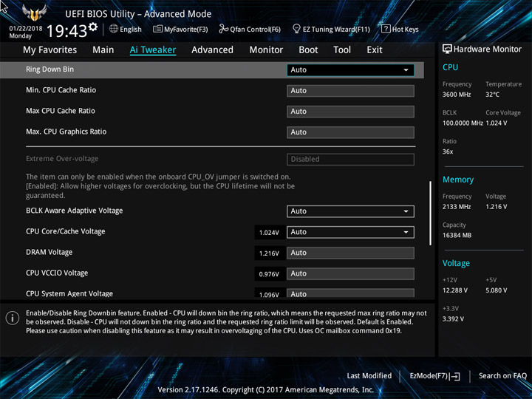
Task: Click the DRAM Voltage label
Action: 50,252
